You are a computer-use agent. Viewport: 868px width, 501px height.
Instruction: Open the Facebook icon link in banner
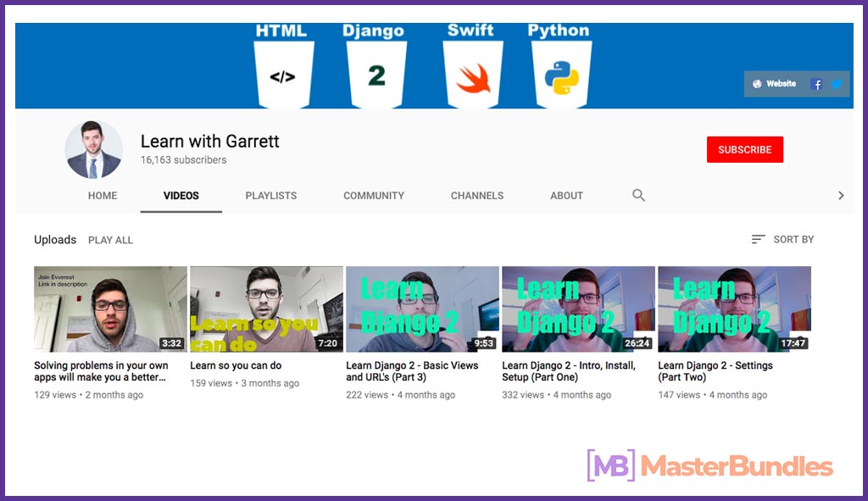[x=816, y=84]
